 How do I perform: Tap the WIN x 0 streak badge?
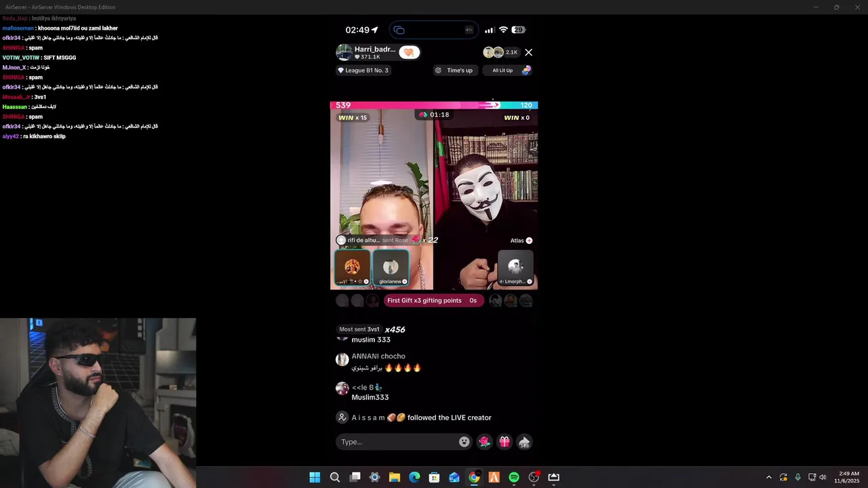[x=517, y=118]
